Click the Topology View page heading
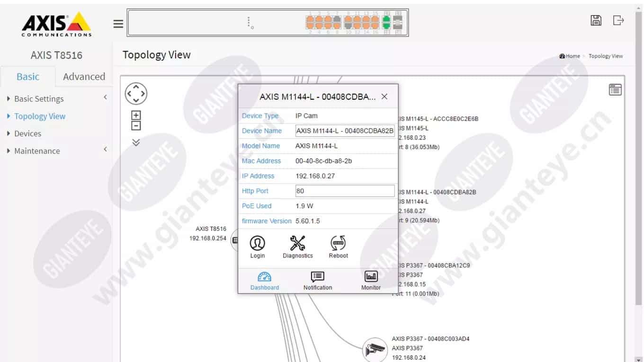This screenshot has width=644, height=362. (x=156, y=55)
